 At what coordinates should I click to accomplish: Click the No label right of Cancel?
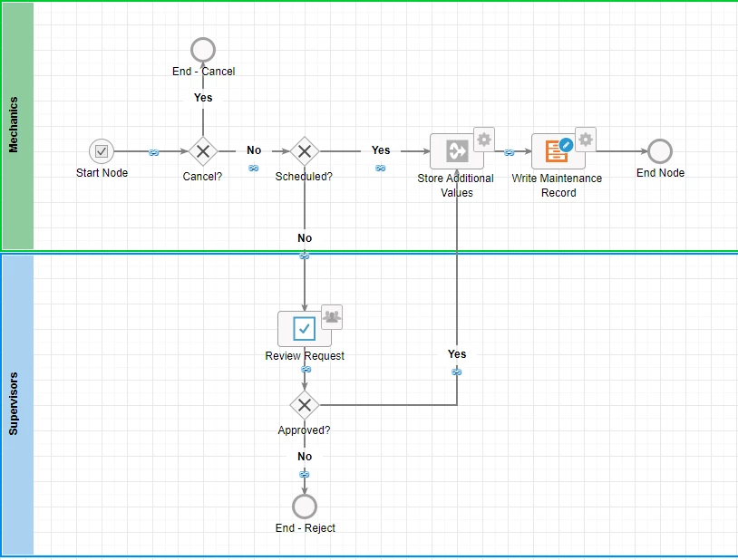254,150
